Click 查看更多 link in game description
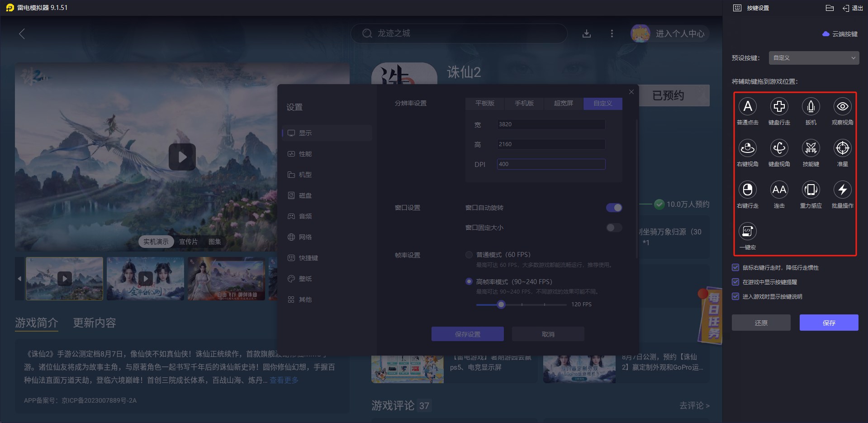The width and height of the screenshot is (868, 423). pyautogui.click(x=284, y=380)
